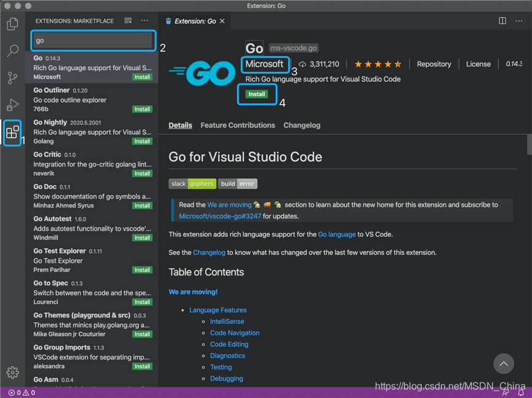Screen dimensions: 532x398
Task: Open the Changelog link in description
Action: tap(209, 253)
